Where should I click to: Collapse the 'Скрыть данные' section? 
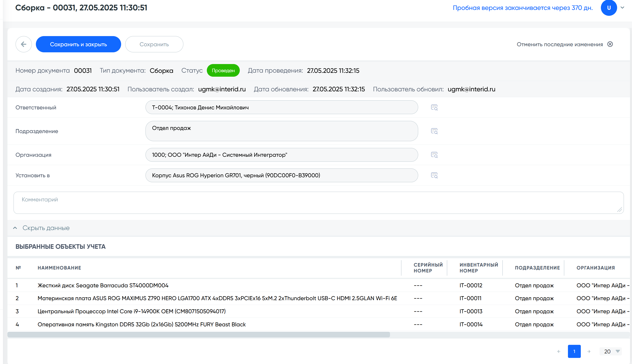coord(42,228)
